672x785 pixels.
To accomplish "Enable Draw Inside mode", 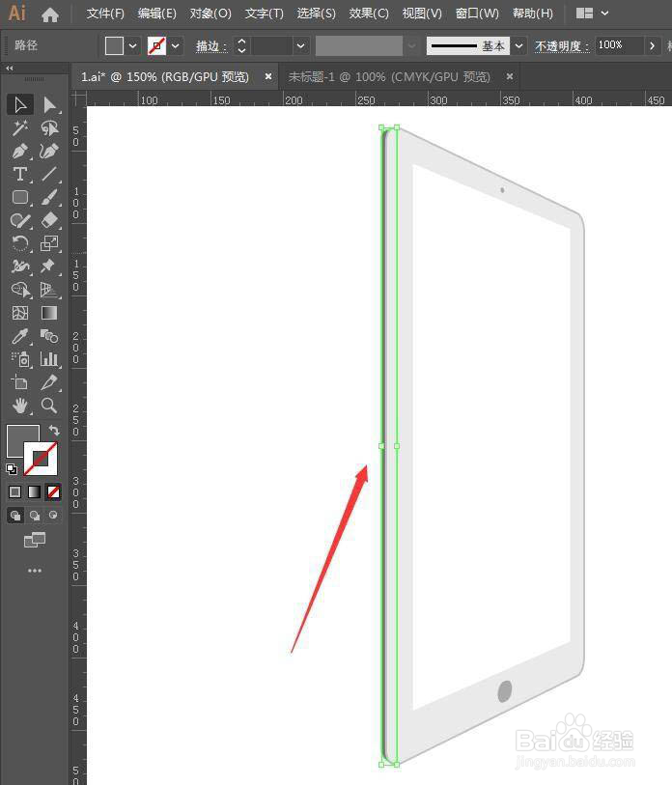I will click(x=53, y=516).
